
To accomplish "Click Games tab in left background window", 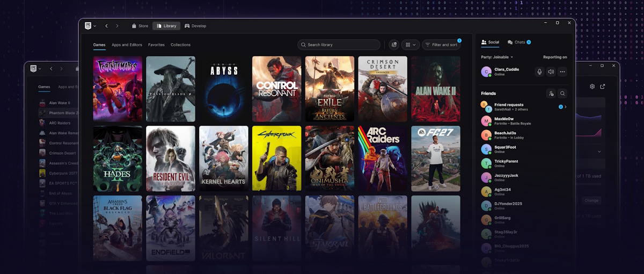I will point(44,86).
